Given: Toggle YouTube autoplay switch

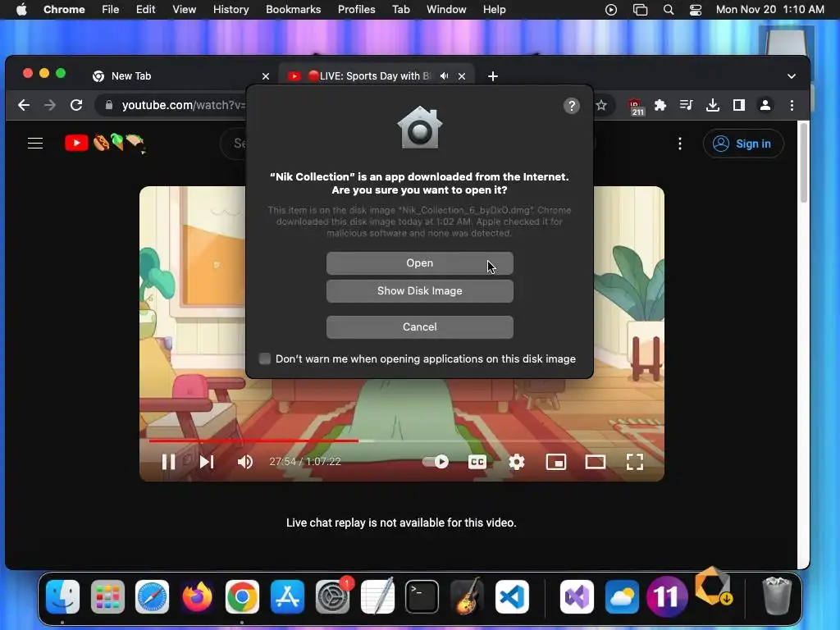Looking at the screenshot, I should (x=436, y=462).
